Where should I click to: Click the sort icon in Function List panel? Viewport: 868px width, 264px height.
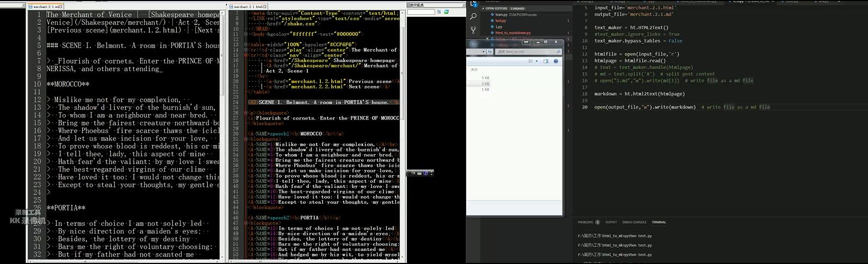(439, 11)
